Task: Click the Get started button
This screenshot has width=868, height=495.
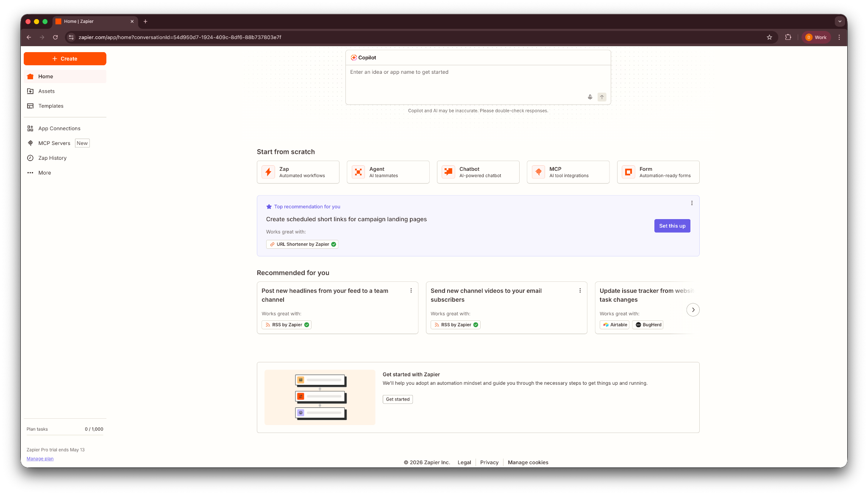Action: (x=398, y=399)
